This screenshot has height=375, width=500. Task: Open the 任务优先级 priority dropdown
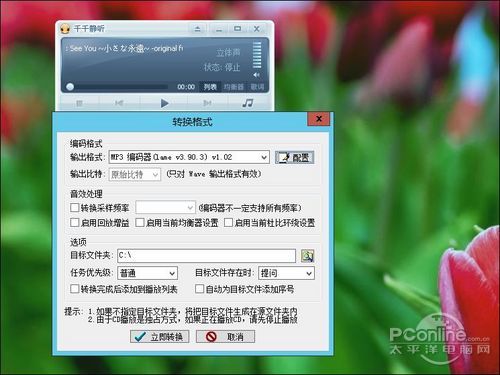tap(148, 273)
